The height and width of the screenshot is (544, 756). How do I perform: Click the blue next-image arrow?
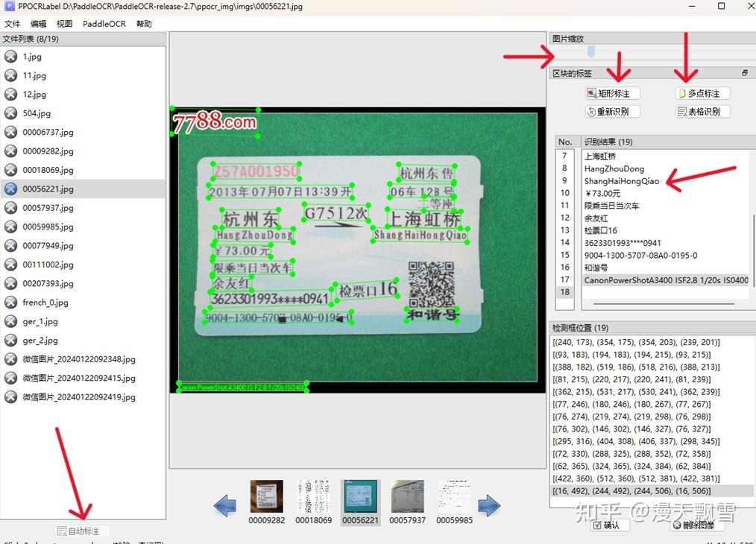click(489, 505)
